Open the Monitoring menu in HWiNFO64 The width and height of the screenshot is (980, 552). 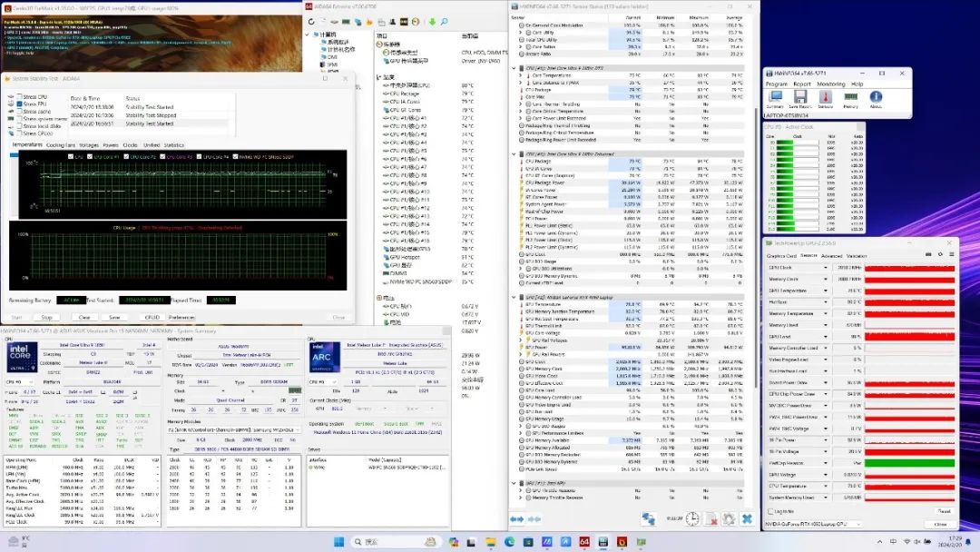[830, 84]
